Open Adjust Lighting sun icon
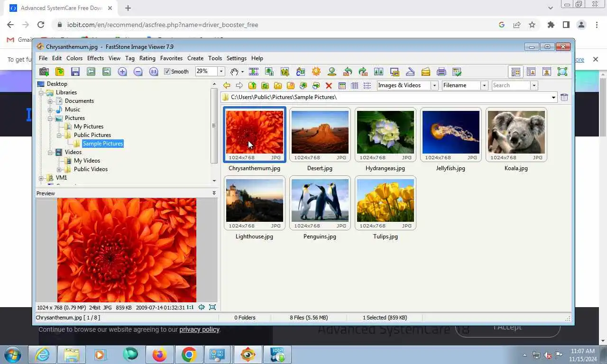The height and width of the screenshot is (364, 607). coord(316,72)
